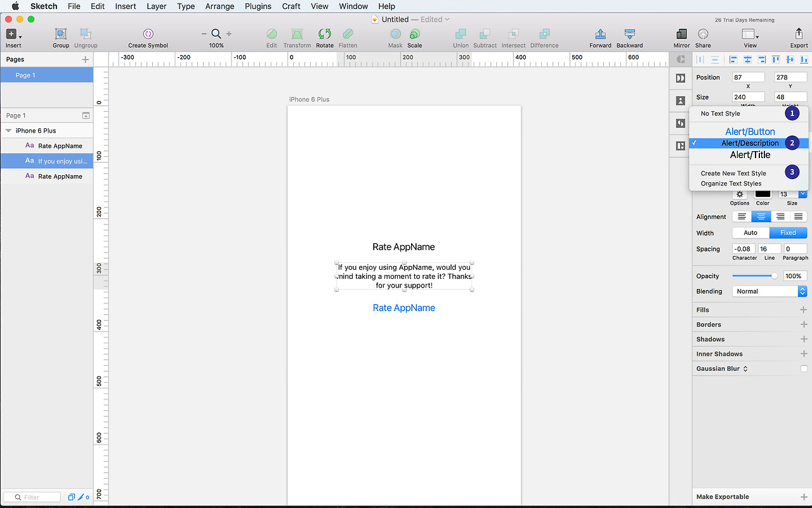The width and height of the screenshot is (812, 508).
Task: Move layer Forward using toolbar icon
Action: [x=600, y=34]
